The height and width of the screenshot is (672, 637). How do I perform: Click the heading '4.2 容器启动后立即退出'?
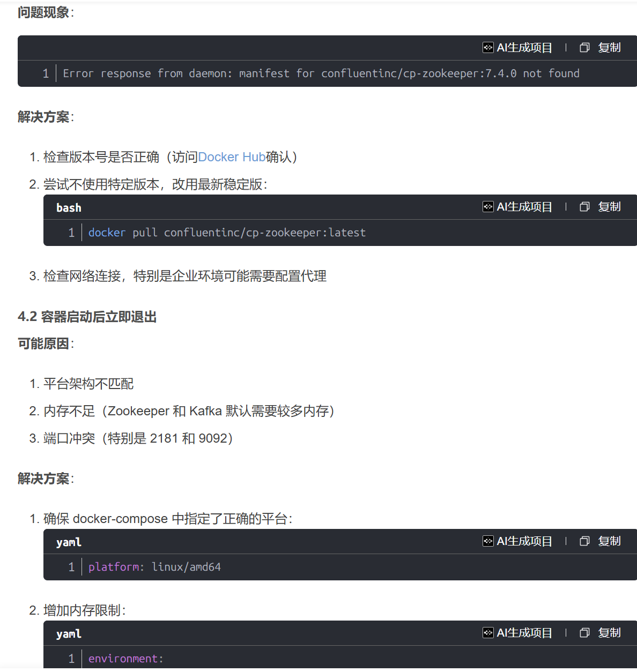click(x=87, y=317)
